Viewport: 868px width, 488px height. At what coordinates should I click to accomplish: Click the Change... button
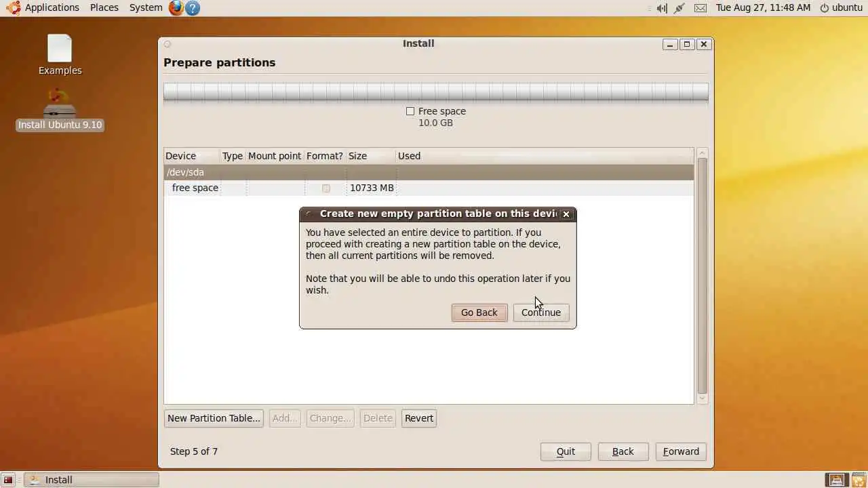coord(330,418)
